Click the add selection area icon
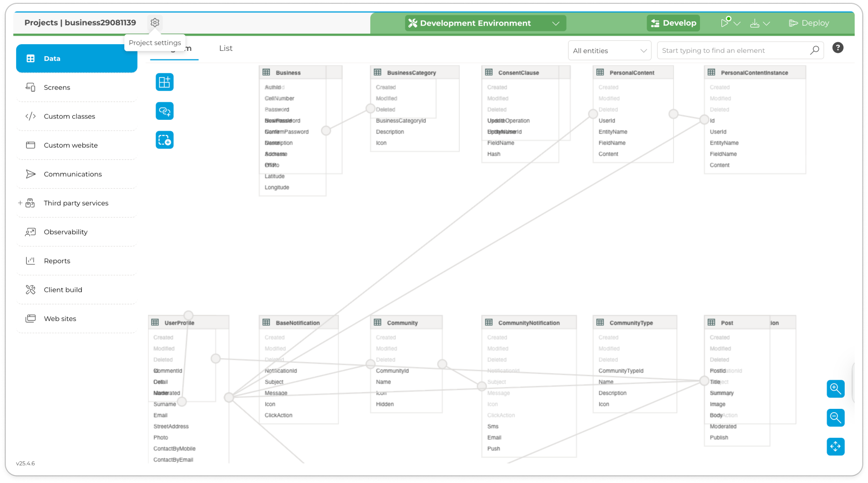868x483 pixels. [165, 140]
